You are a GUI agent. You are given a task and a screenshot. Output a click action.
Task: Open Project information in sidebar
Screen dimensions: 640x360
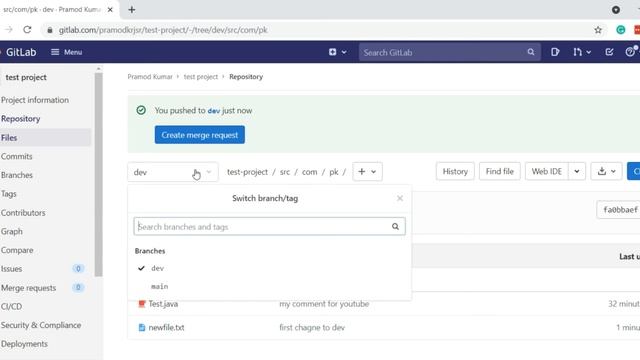35,100
